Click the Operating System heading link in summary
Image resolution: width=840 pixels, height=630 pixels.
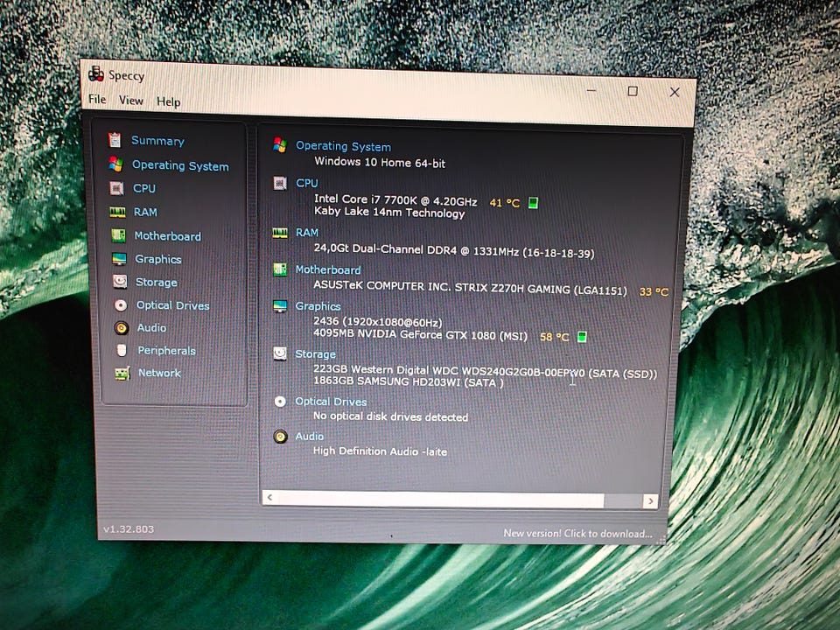click(x=343, y=146)
